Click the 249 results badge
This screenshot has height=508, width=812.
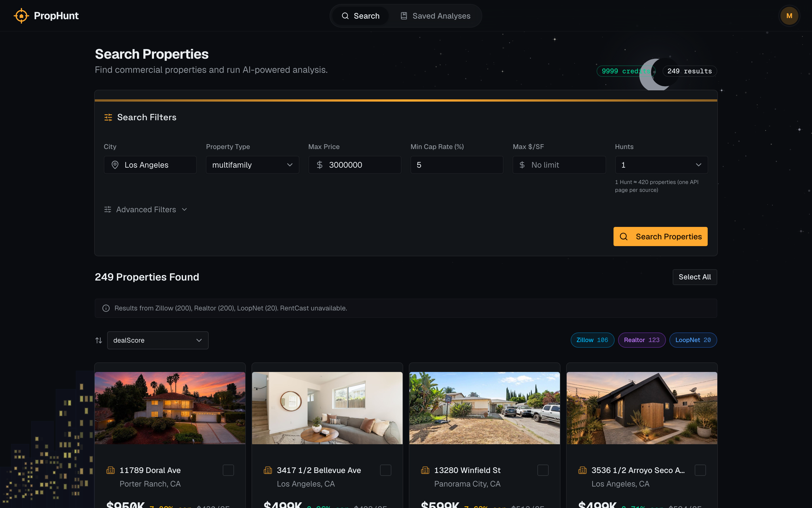pos(690,71)
